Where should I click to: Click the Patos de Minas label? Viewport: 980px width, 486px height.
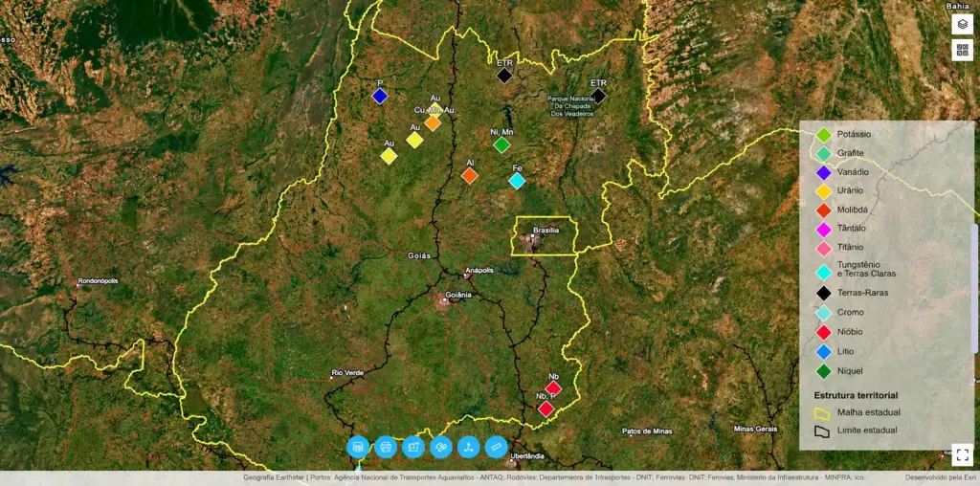point(646,431)
